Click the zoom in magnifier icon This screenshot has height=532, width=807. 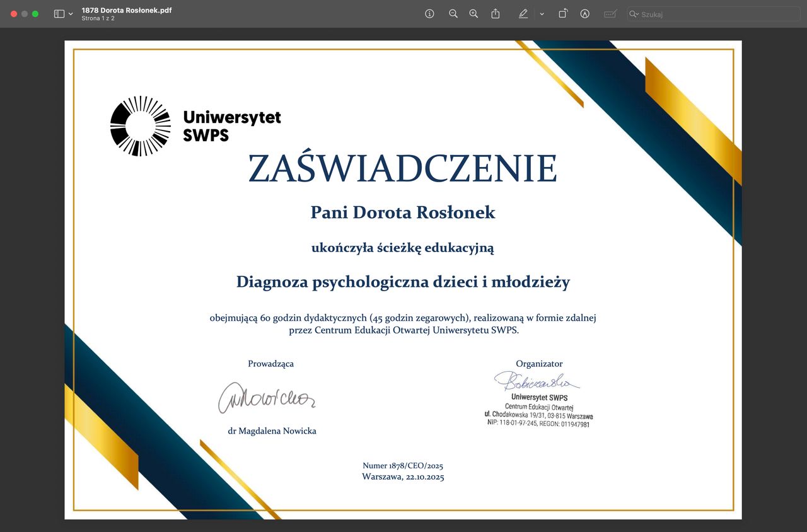[x=473, y=14]
